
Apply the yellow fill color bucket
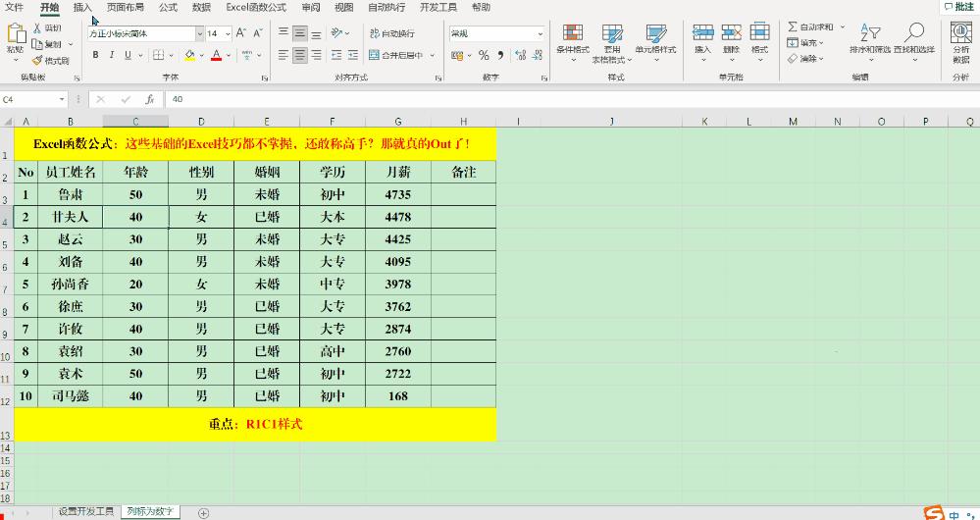pos(190,55)
